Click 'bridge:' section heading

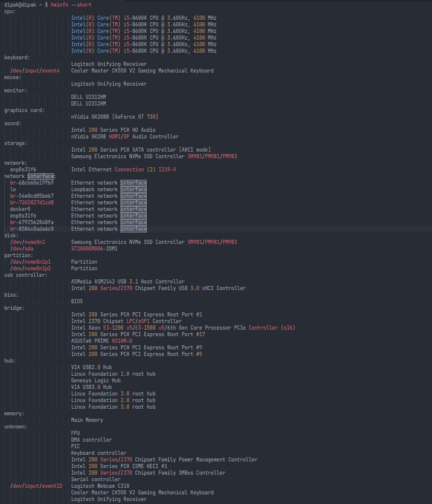coord(14,308)
